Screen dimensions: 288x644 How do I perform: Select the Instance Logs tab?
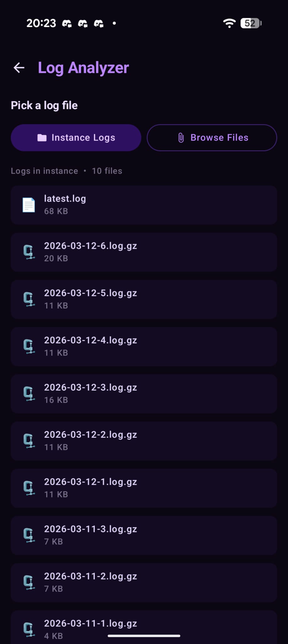tap(76, 137)
